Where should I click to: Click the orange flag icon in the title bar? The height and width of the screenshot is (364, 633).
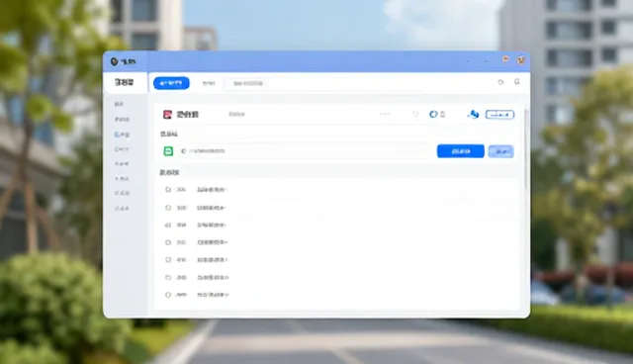505,59
